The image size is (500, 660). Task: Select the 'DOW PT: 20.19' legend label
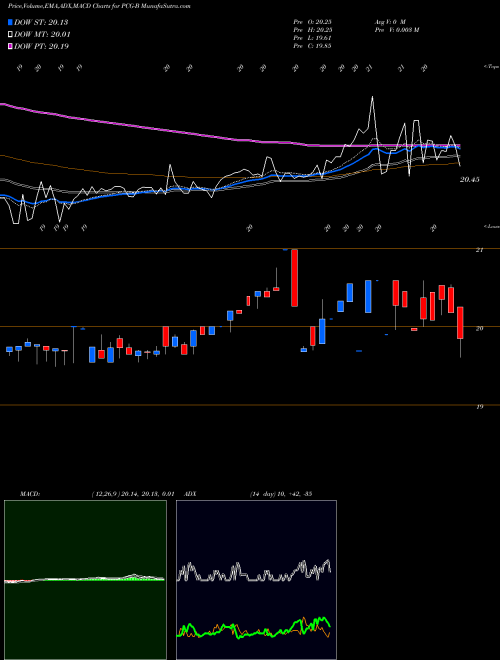click(x=42, y=46)
